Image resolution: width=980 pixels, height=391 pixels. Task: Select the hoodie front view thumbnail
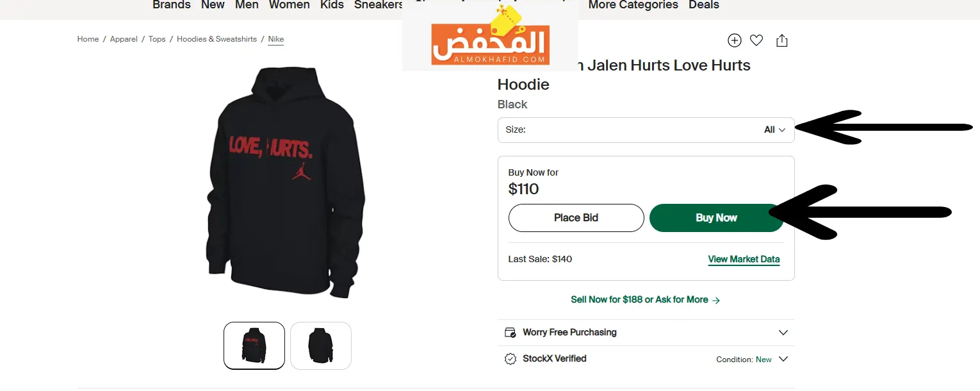click(254, 345)
